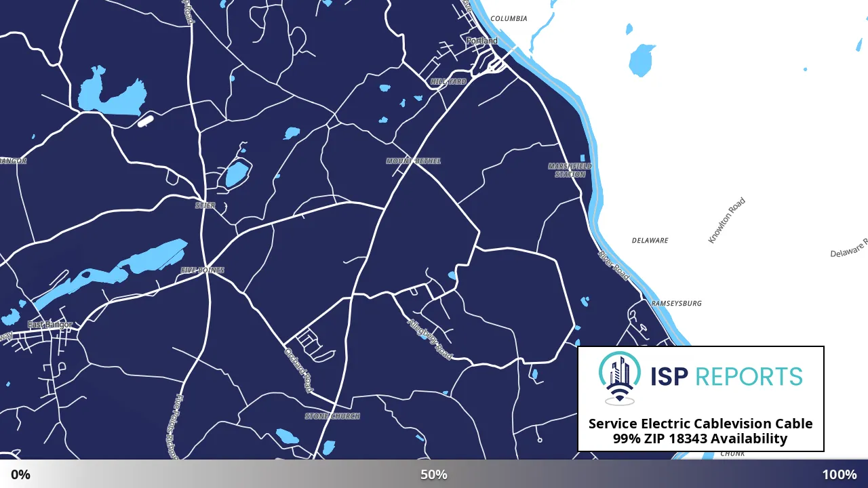The height and width of the screenshot is (488, 868).
Task: Click the Orchard Road street label
Action: tap(299, 370)
